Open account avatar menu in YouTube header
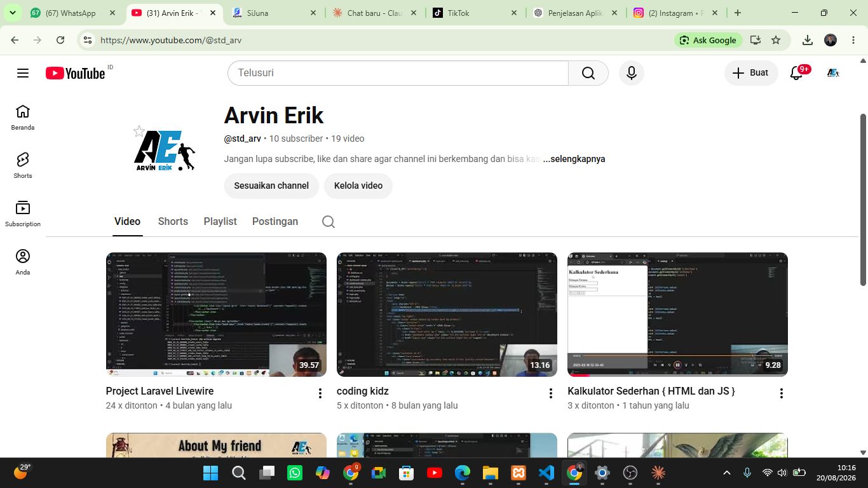This screenshot has height=488, width=868. click(832, 73)
